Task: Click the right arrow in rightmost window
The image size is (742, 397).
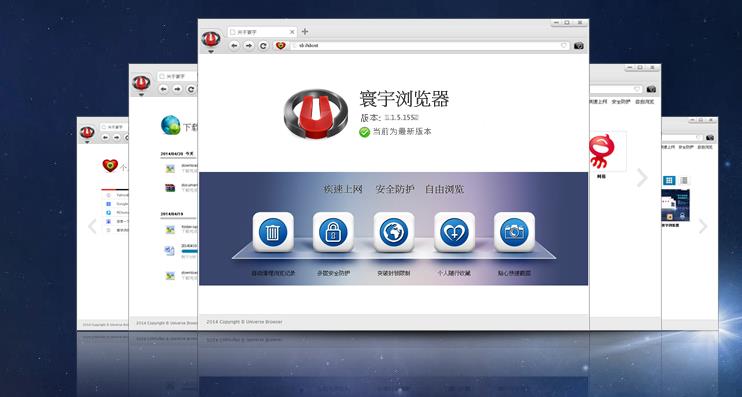Action: (x=703, y=226)
